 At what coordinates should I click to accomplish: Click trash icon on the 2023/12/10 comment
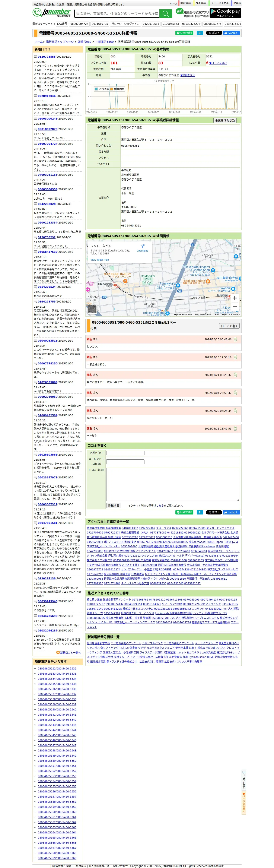click(x=235, y=357)
